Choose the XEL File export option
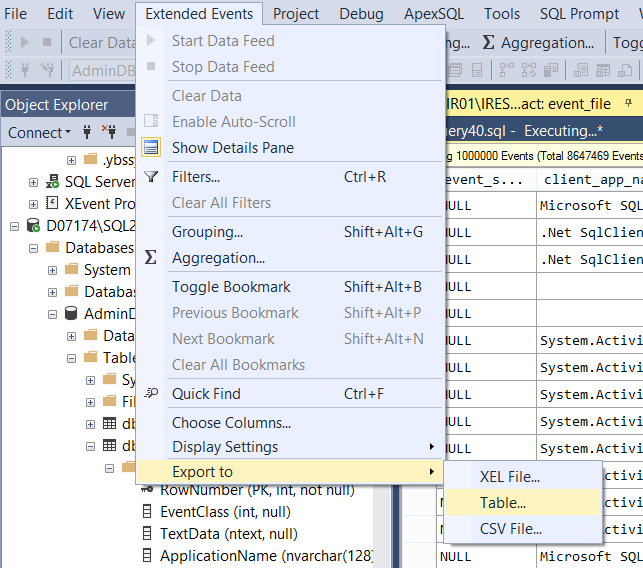The height and width of the screenshot is (568, 643). tap(509, 477)
